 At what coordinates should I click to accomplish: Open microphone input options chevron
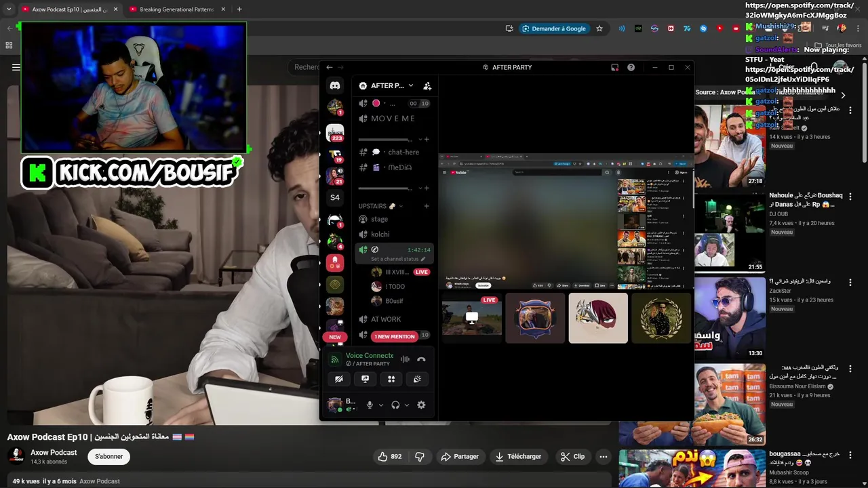pyautogui.click(x=380, y=405)
